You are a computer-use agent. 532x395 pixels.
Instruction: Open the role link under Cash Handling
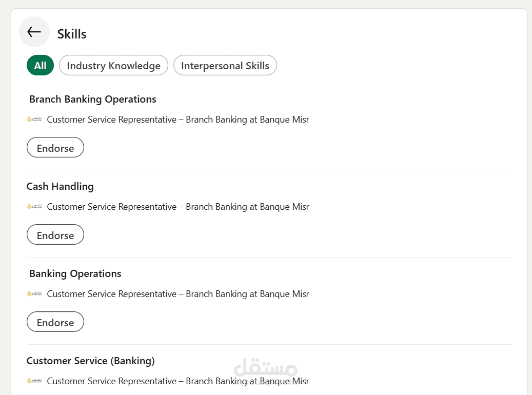[178, 207]
